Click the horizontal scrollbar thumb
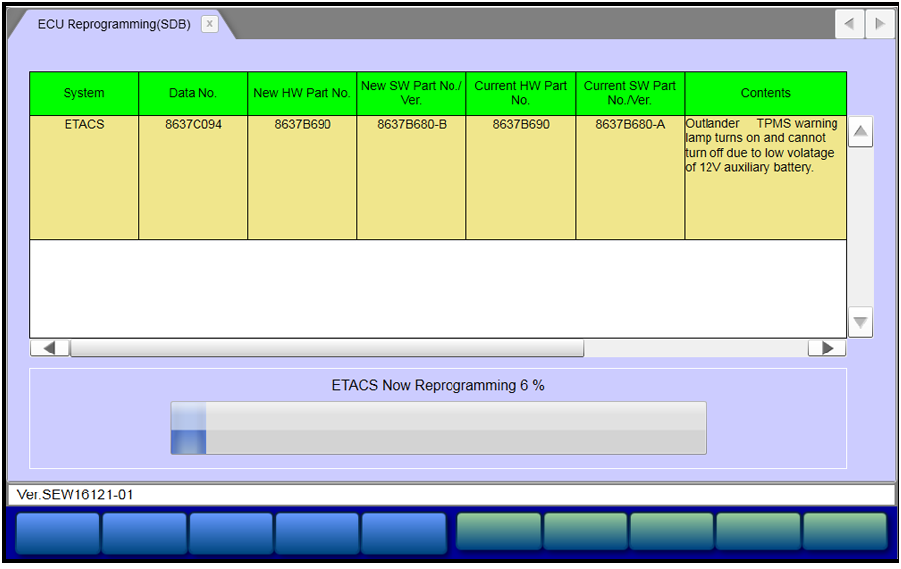Viewport: 901px width, 569px height. 326,348
